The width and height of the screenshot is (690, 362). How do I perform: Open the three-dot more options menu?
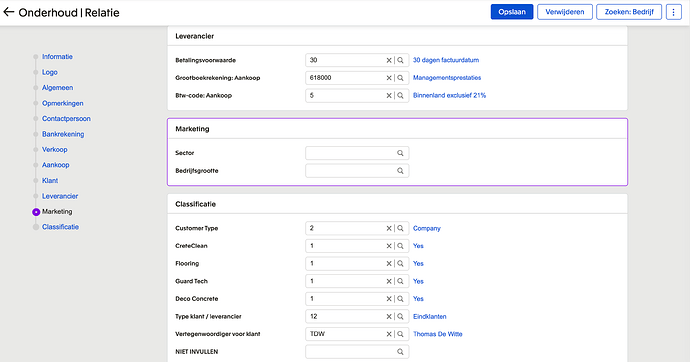[x=673, y=12]
